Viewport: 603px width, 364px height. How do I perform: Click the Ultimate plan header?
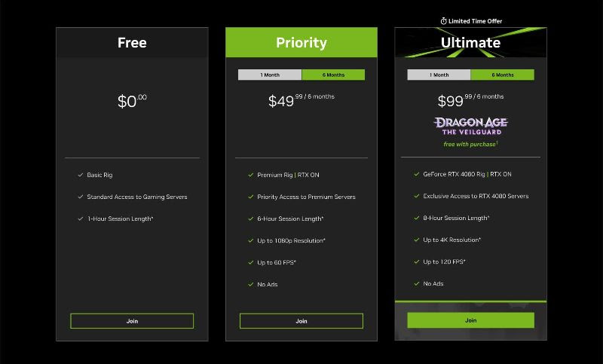(470, 43)
